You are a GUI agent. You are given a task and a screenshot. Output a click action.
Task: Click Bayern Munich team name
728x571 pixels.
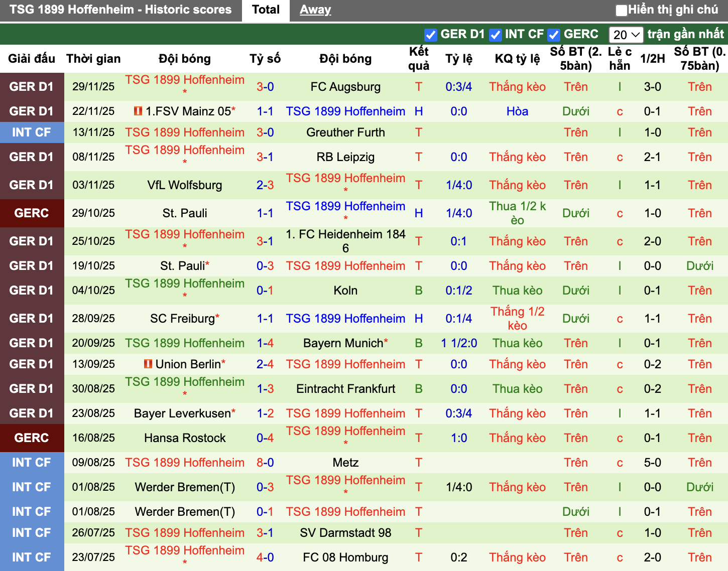point(343,343)
